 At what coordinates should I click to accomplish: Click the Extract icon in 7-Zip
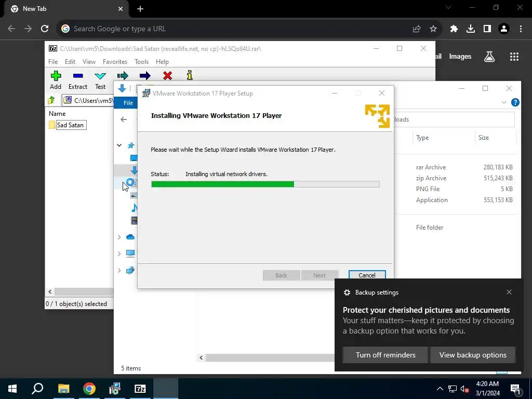(78, 76)
